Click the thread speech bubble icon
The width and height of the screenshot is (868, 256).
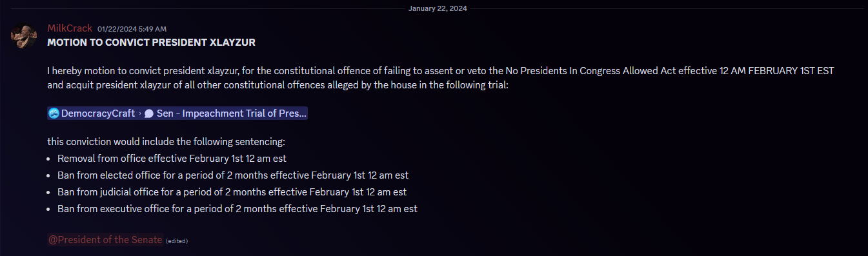pos(149,113)
